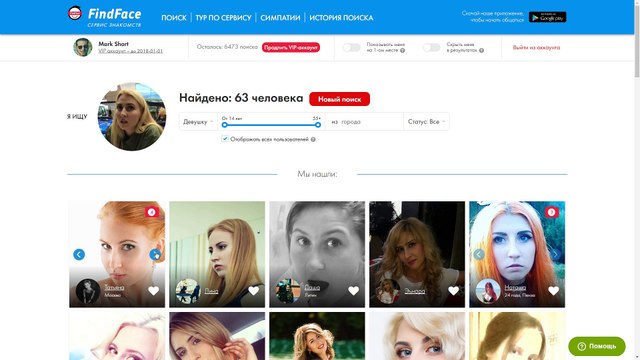The height and width of the screenshot is (360, 640).
Task: Open the Google Play app badge
Action: click(x=547, y=17)
